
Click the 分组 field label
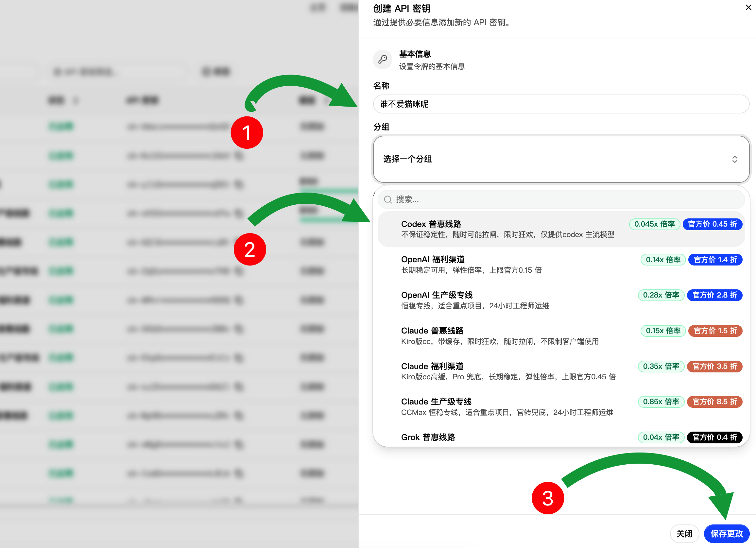[381, 127]
